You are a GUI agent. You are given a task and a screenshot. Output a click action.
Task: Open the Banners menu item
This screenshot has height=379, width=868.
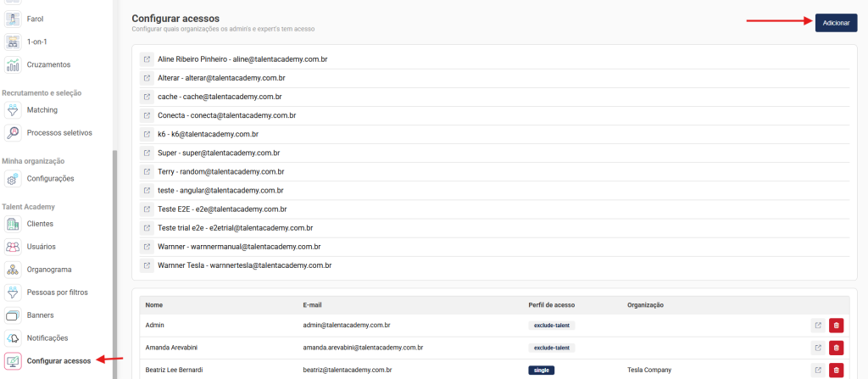tap(14, 315)
